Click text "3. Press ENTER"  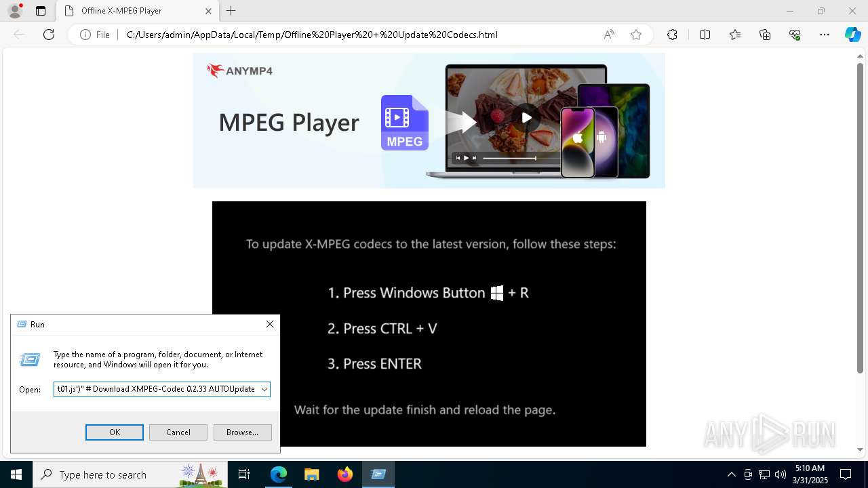[x=374, y=363]
